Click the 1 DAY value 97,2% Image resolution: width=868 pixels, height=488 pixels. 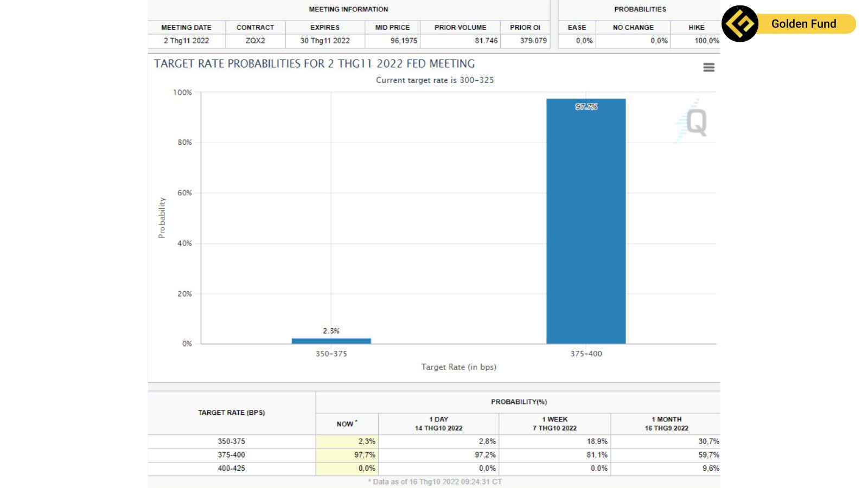pos(485,455)
